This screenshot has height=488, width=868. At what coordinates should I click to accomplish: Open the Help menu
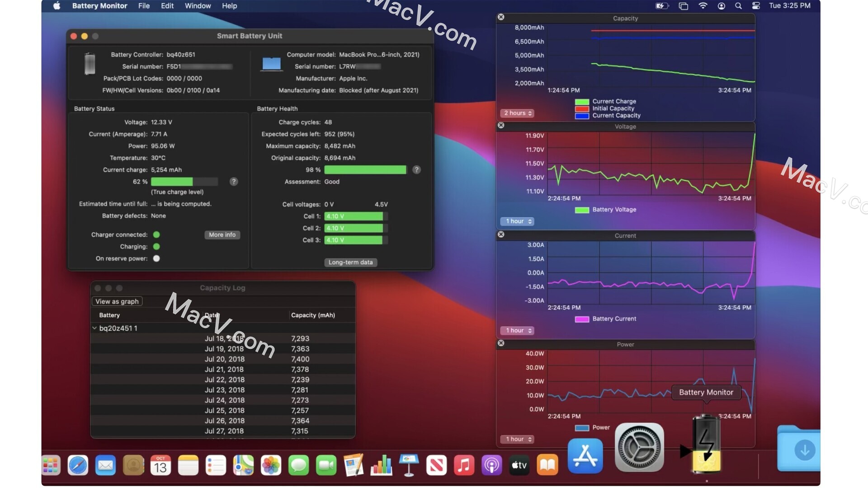pyautogui.click(x=229, y=6)
